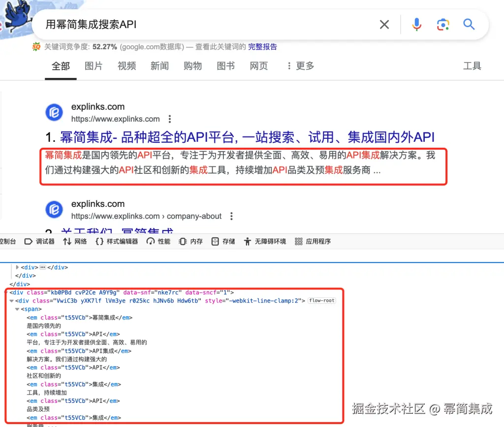Select text node 平台, 专注于为开发者提供全面
The height and width of the screenshot is (427, 504).
coord(87,342)
